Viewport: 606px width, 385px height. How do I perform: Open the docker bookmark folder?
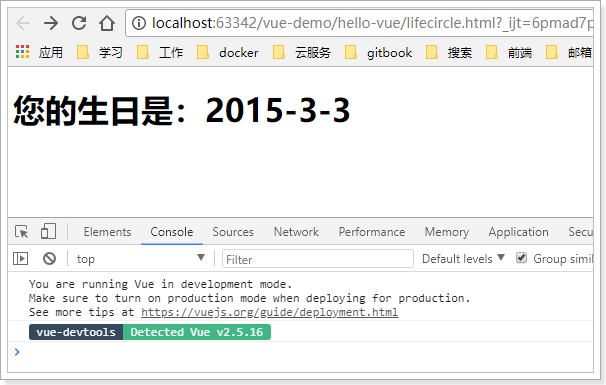(x=228, y=52)
